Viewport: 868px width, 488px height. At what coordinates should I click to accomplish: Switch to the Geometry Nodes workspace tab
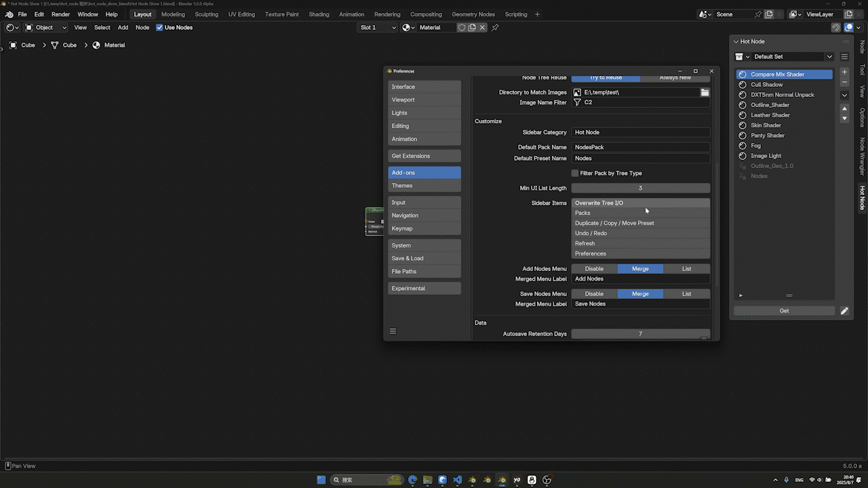(474, 14)
